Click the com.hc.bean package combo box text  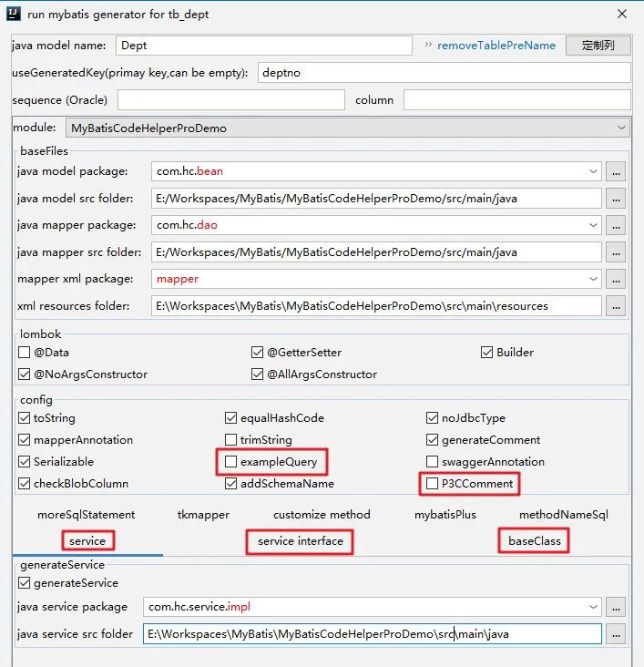[189, 171]
